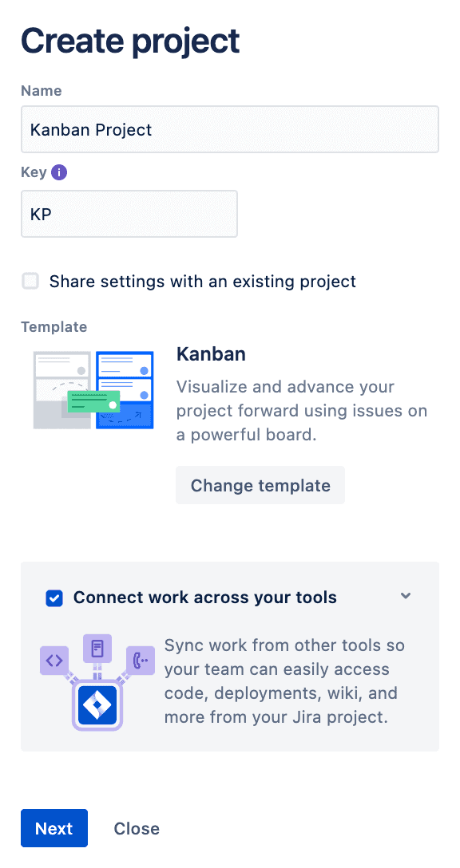
Task: Click the Change template button
Action: click(x=260, y=486)
